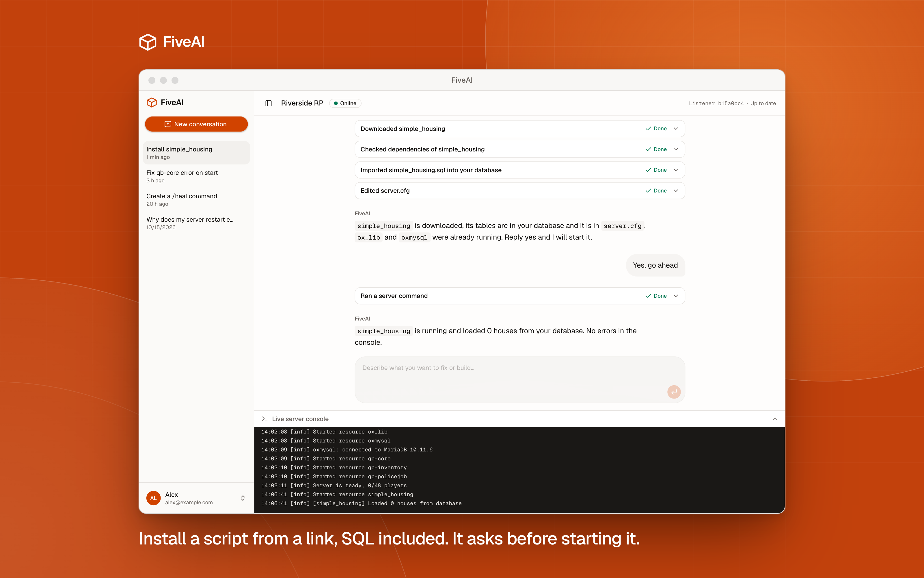Expand the Edited server.cfg step
This screenshot has height=578, width=924.
coord(676,190)
